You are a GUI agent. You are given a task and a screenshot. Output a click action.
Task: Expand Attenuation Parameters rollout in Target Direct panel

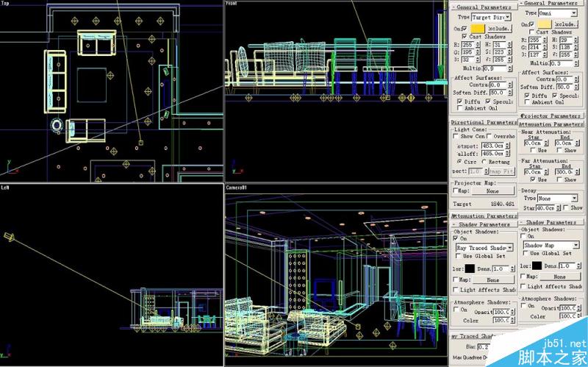click(x=484, y=216)
